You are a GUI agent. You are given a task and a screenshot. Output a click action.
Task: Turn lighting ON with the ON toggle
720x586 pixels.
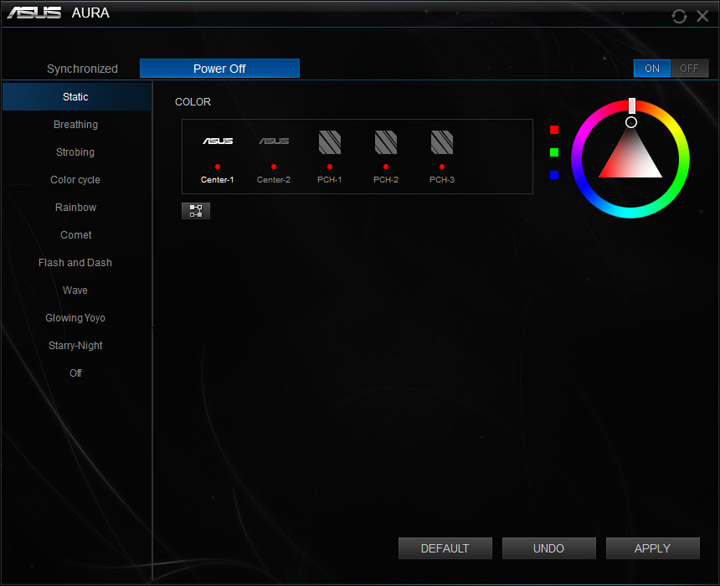[x=652, y=68]
